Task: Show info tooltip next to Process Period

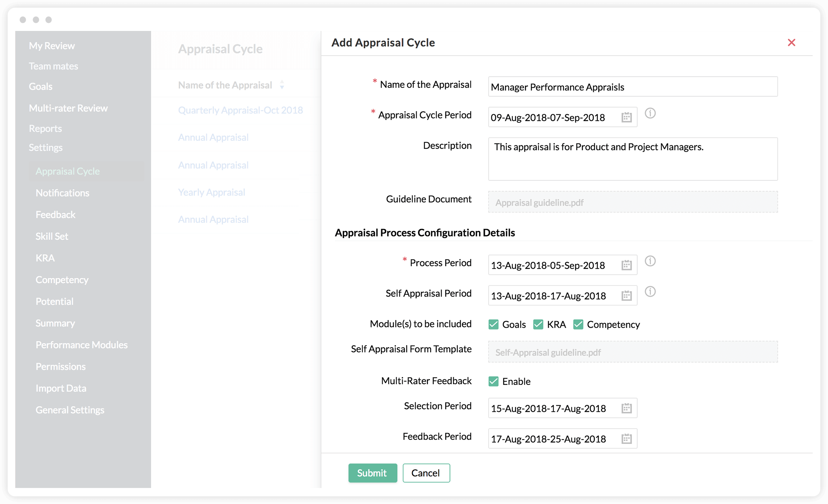Action: click(650, 261)
